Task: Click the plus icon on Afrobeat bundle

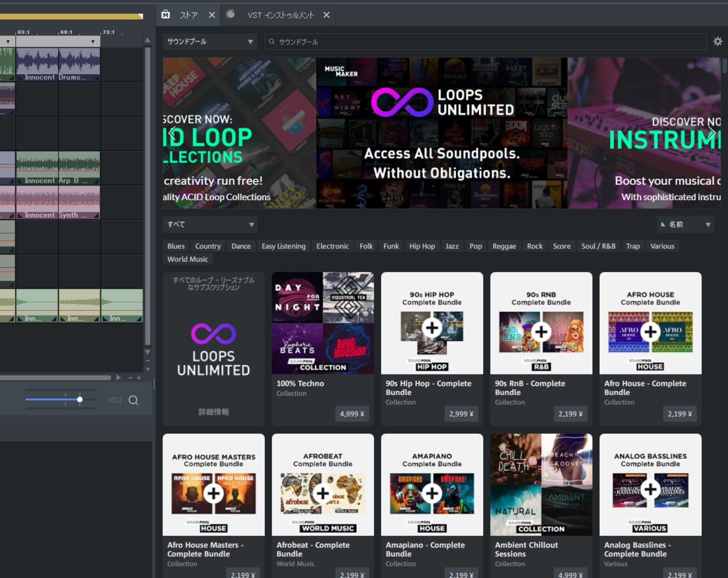Action: click(323, 493)
